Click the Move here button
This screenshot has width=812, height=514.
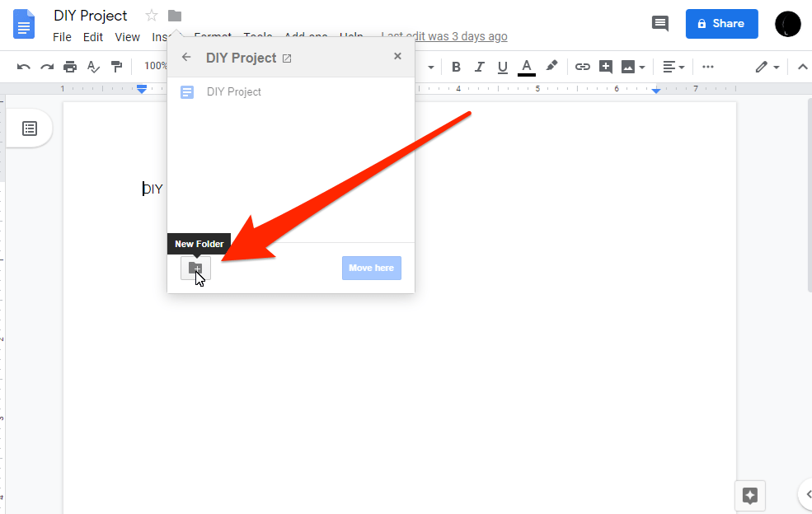tap(371, 269)
